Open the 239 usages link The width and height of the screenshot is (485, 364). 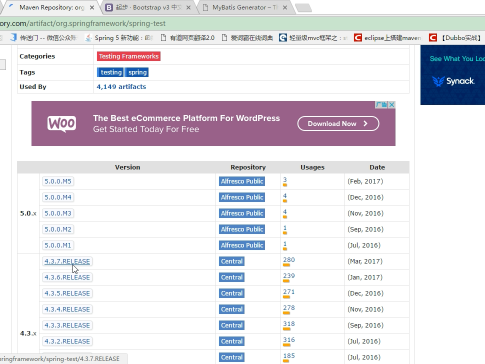289,276
